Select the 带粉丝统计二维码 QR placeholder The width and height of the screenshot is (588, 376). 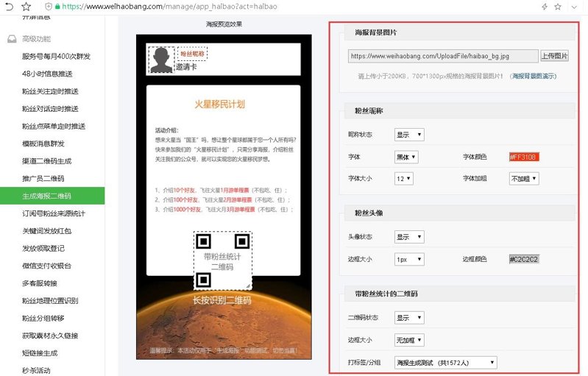click(x=223, y=261)
